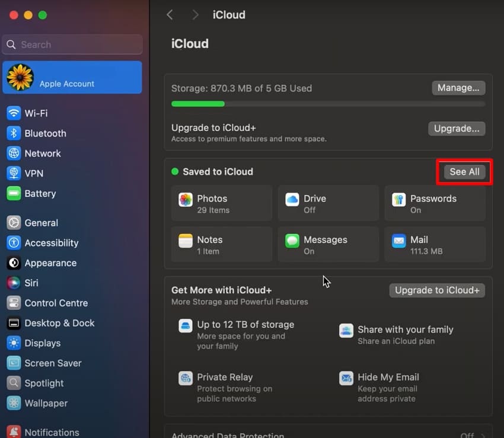Open the Desktop & Dock icon
Viewport: 504px width, 438px height.
[x=14, y=323]
